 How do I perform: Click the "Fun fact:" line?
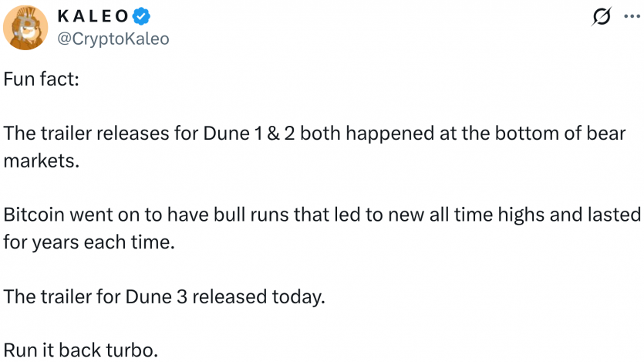41,80
